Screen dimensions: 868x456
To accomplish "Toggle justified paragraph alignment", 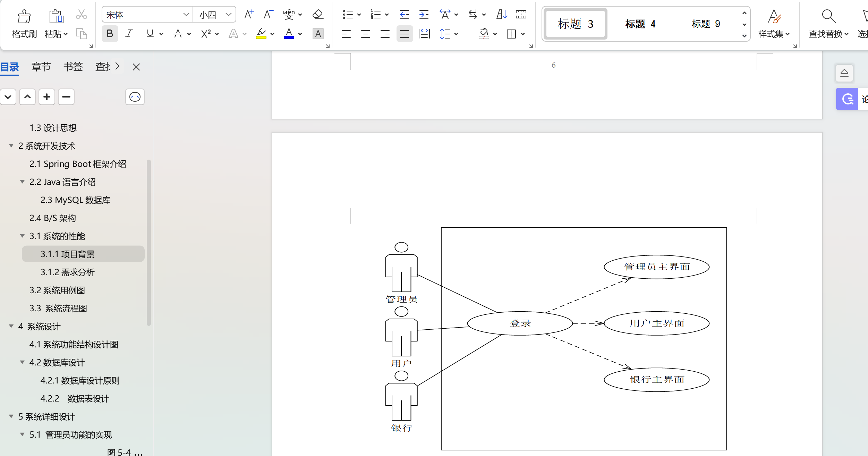I will (405, 34).
